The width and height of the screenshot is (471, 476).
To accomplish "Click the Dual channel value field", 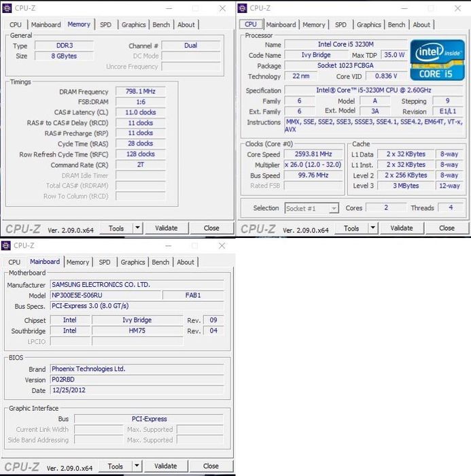I will coord(191,46).
